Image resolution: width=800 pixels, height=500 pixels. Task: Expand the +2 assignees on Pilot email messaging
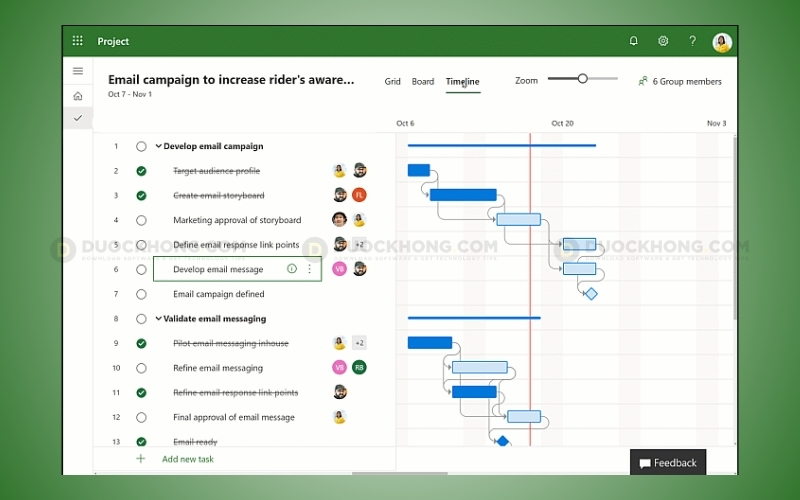(359, 343)
